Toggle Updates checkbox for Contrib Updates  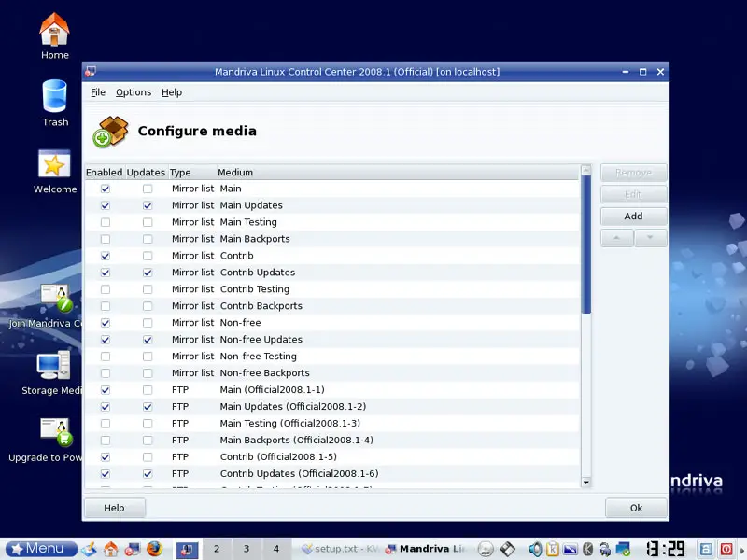click(148, 273)
